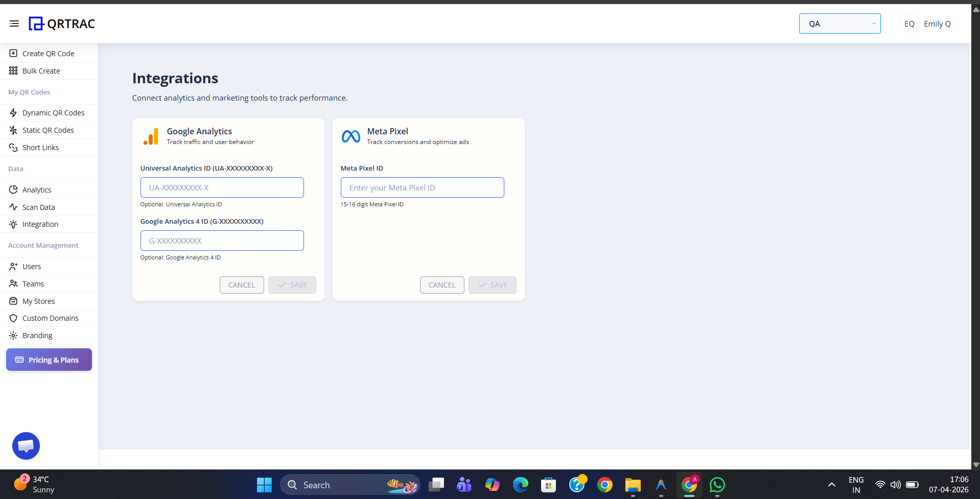Open Short Links via its chain icon
The width and height of the screenshot is (980, 499).
[12, 147]
